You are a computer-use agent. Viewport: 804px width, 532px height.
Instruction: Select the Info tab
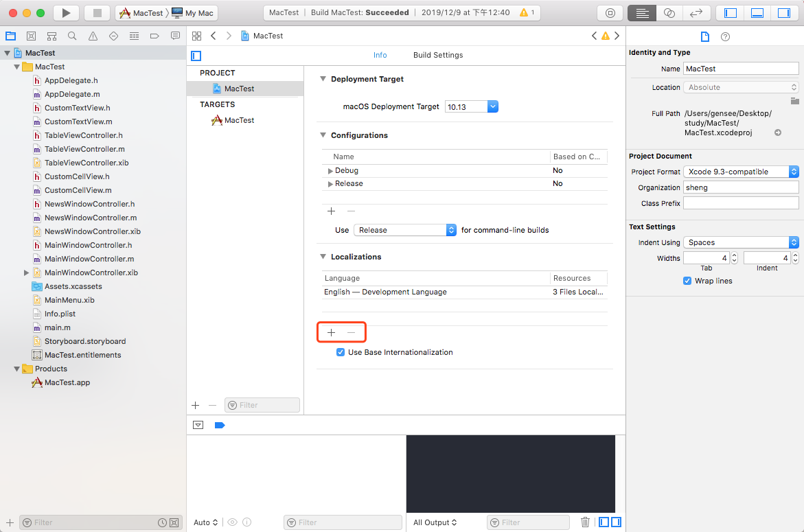point(380,56)
